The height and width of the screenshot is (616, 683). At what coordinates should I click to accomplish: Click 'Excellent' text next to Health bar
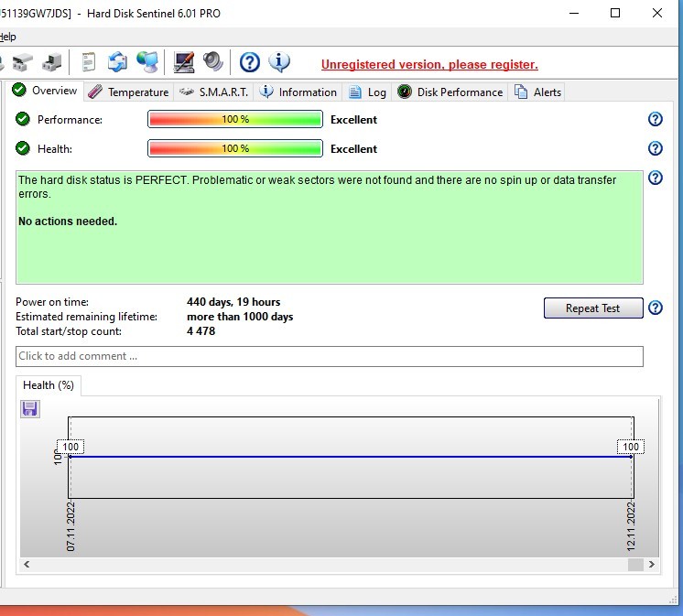point(353,149)
